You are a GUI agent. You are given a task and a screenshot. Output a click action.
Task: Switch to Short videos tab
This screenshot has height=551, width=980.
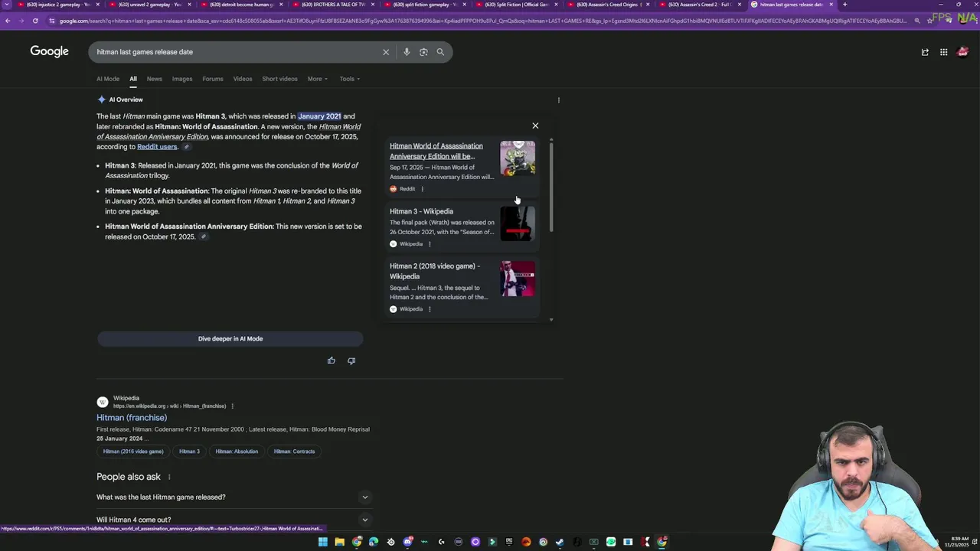pos(279,79)
